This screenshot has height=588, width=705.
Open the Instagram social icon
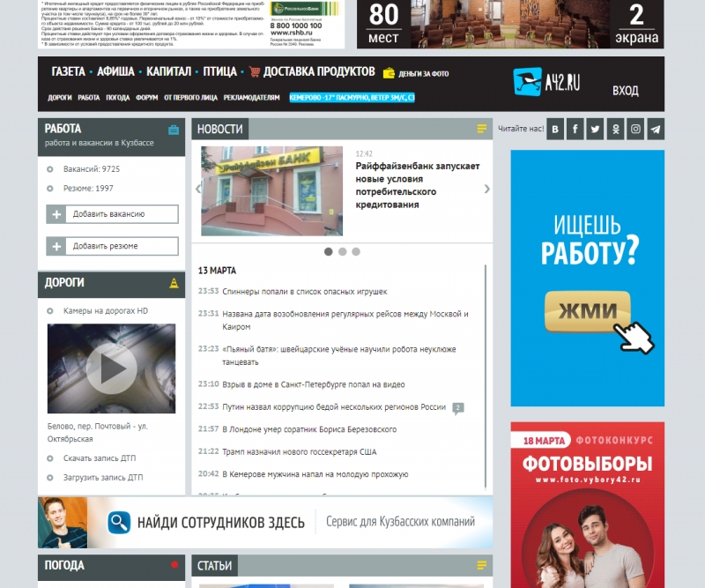coord(635,130)
